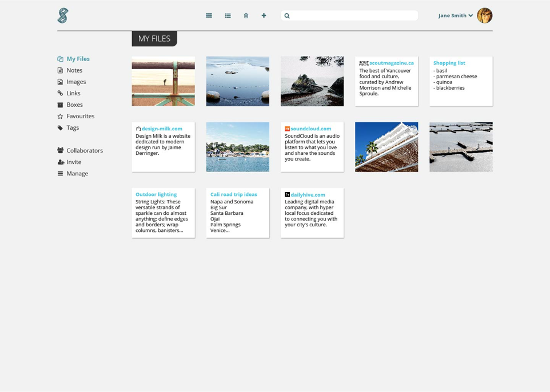Open Collaborators in sidebar

(80, 150)
